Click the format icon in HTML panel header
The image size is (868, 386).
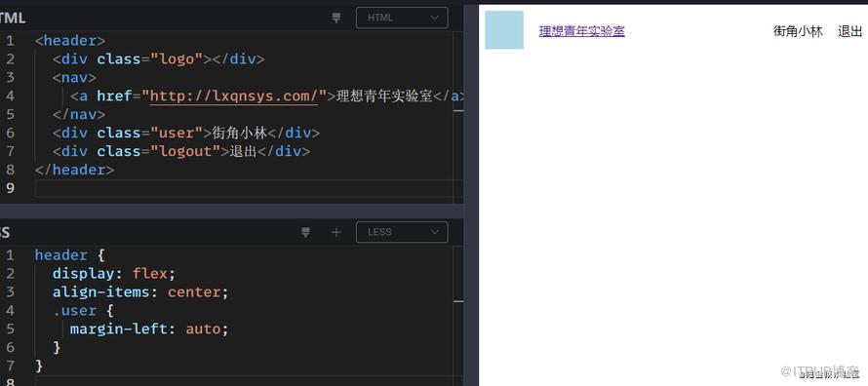(x=336, y=18)
